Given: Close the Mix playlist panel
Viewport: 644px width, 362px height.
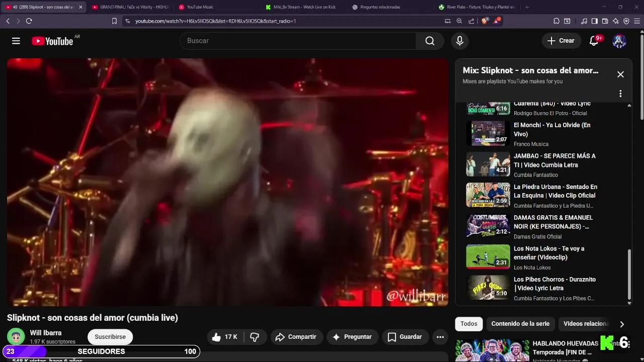Looking at the screenshot, I should tap(620, 74).
